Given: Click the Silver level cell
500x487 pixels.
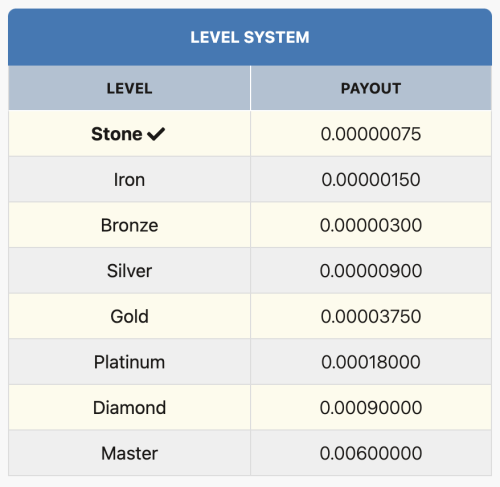Looking at the screenshot, I should point(129,271).
